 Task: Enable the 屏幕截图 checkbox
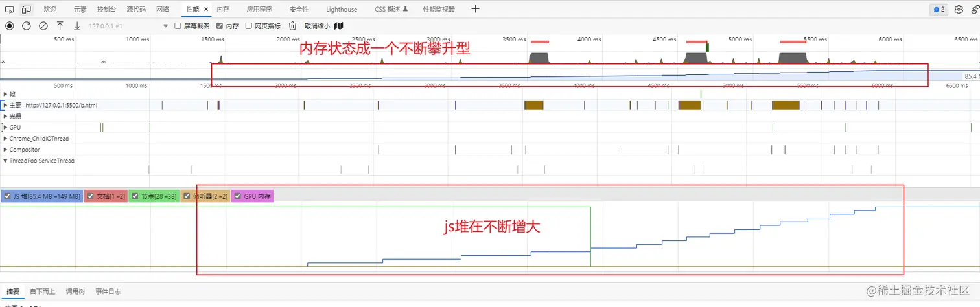click(x=178, y=26)
